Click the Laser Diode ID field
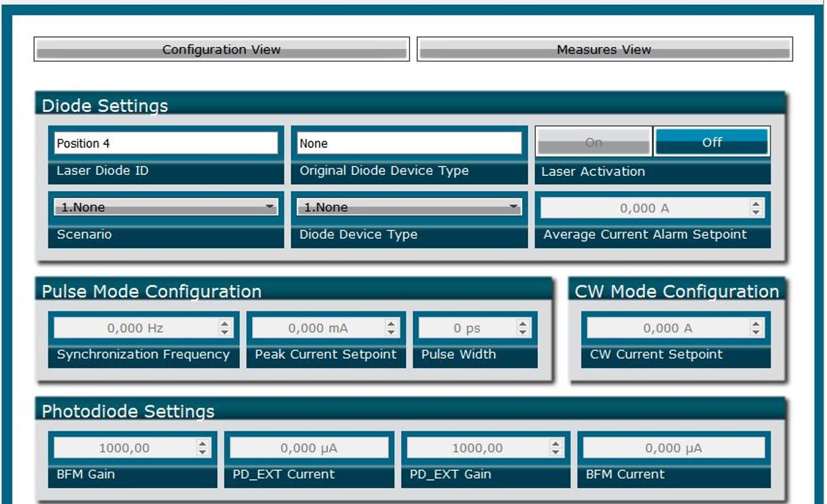Screen dimensions: 827x504 [x=166, y=144]
